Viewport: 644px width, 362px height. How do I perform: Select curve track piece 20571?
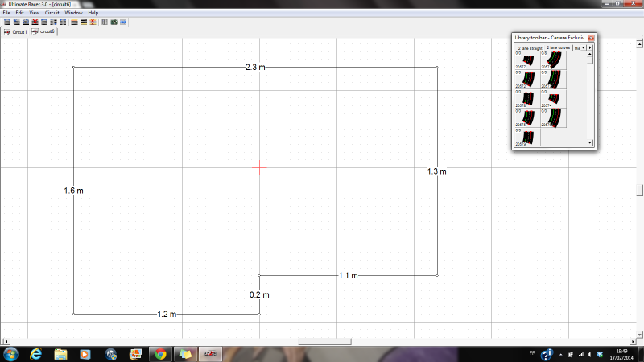[553, 60]
